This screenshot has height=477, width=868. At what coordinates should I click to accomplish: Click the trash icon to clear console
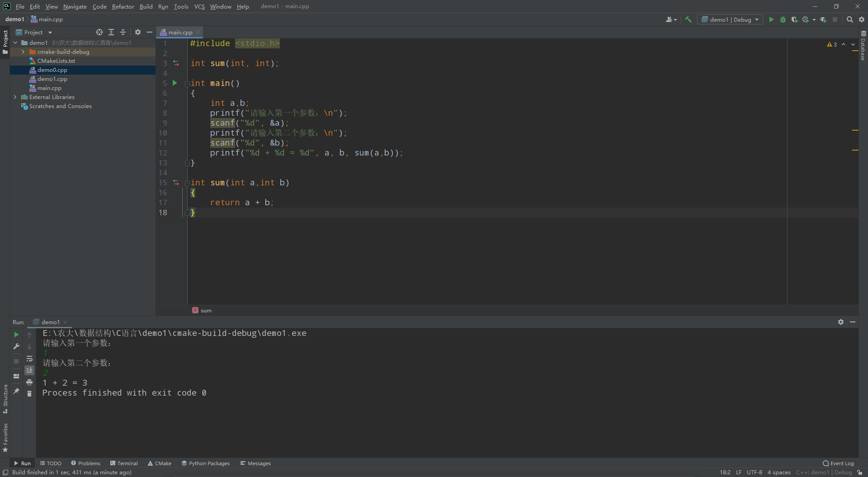point(29,394)
